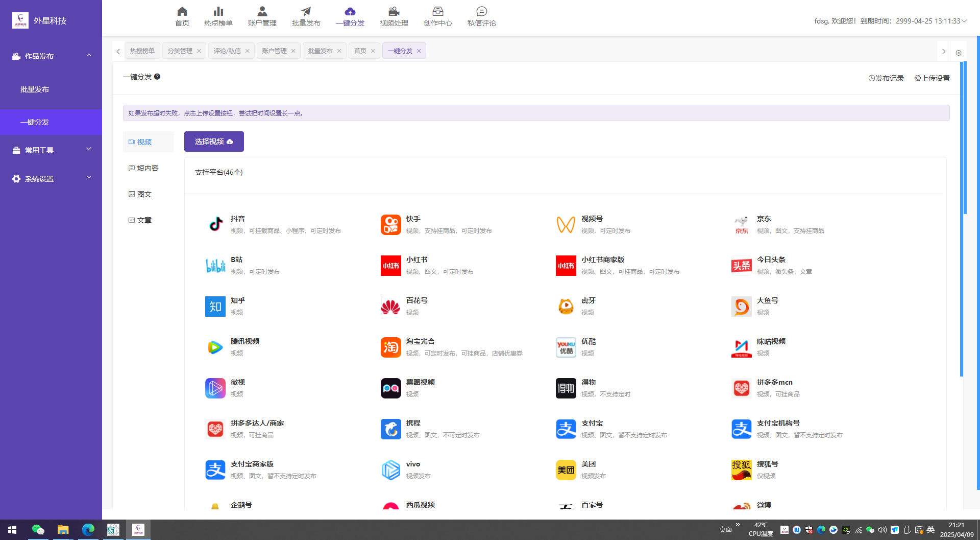The height and width of the screenshot is (540, 980).
Task: Expand the 系统设置 sidebar menu
Action: click(89, 178)
